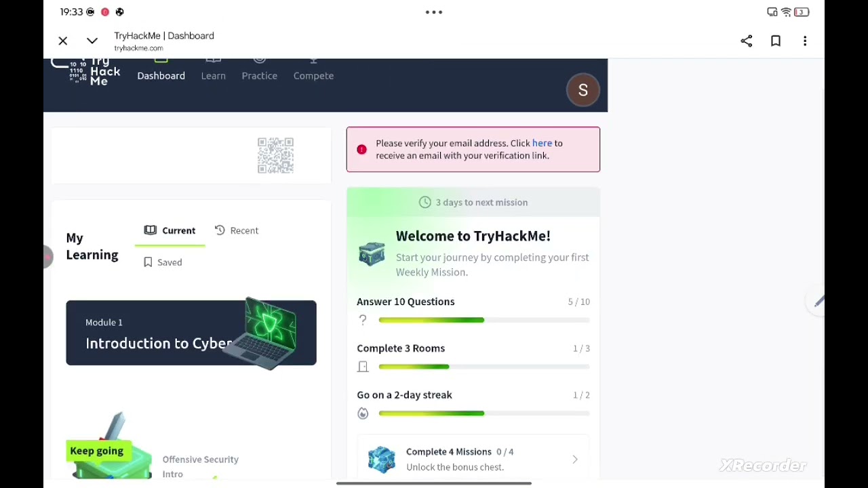Viewport: 868px width, 488px height.
Task: Bookmark this page in the browser
Action: coord(776,41)
